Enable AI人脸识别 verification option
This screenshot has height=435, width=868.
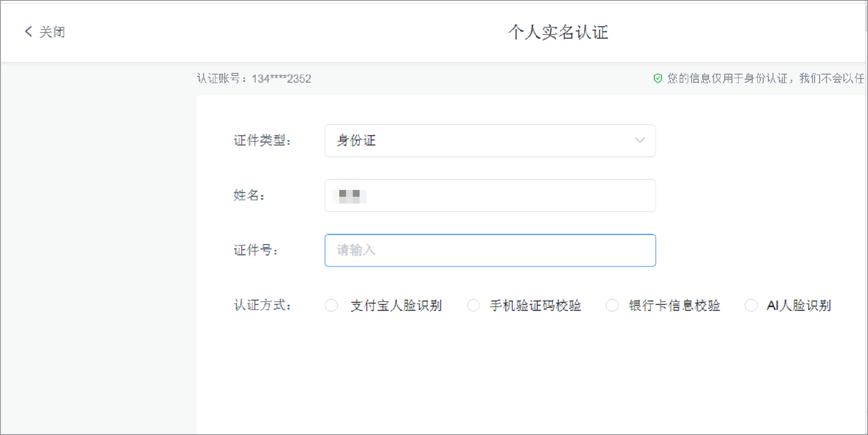(751, 305)
